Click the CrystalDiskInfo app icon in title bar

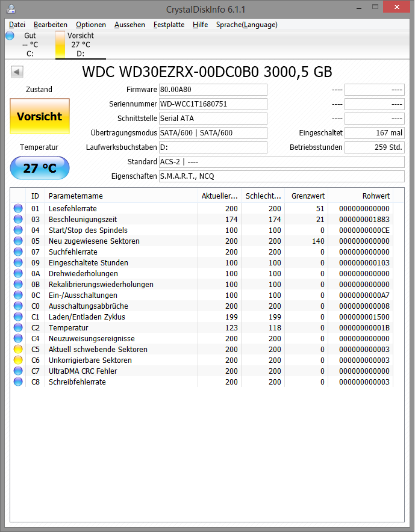[10, 8]
